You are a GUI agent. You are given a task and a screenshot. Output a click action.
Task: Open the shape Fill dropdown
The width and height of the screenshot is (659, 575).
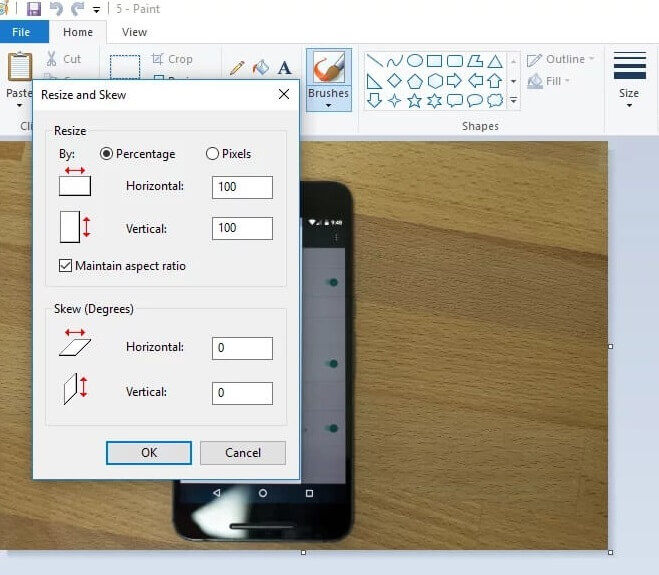[548, 81]
